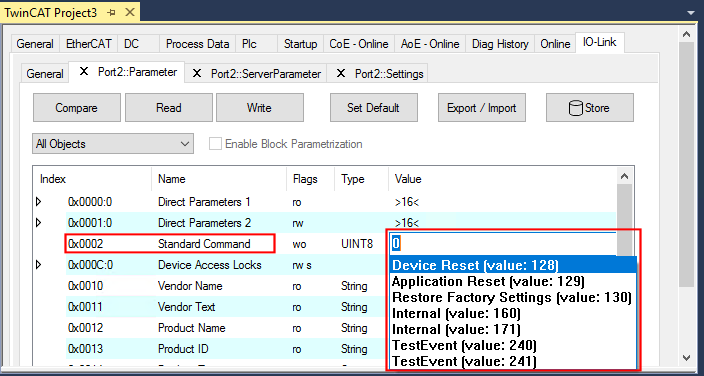Choose Restore Factory Settings (value: 130) option
This screenshot has height=376, width=704.
(x=513, y=297)
